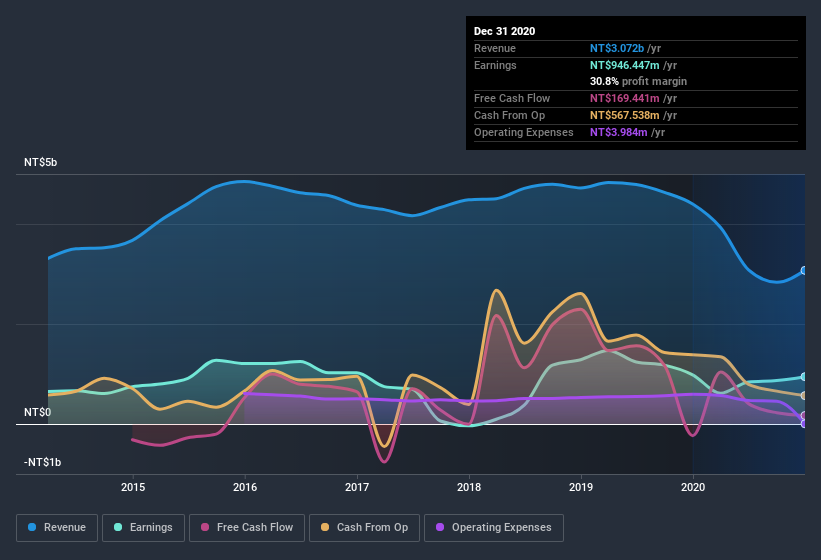Click the purple Operating Expenses endpoint marker
Viewport: 821px width, 560px height.
tap(804, 423)
